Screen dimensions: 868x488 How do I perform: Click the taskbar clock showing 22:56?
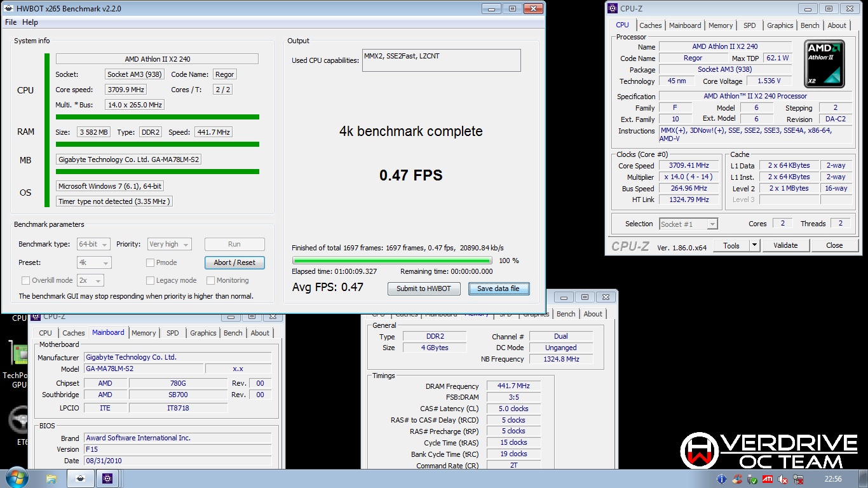coord(832,479)
